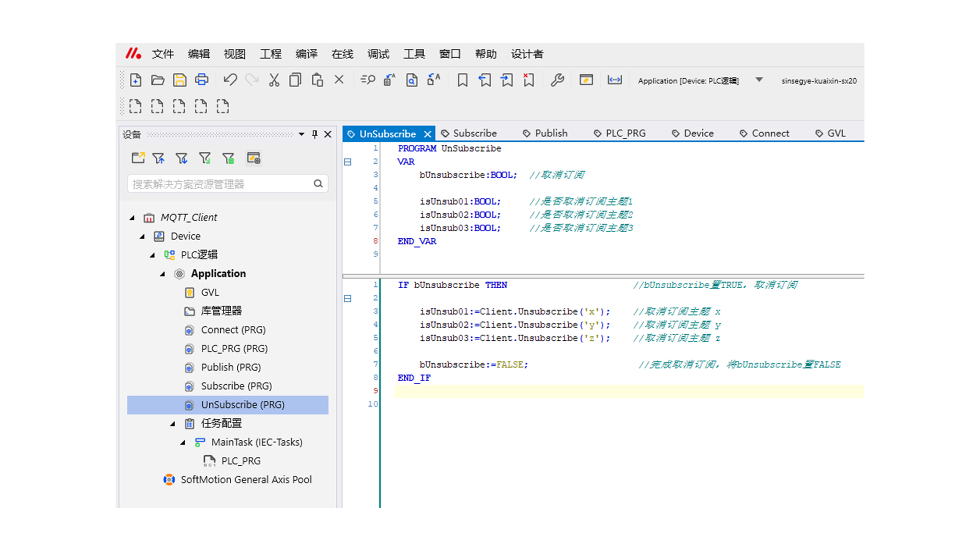Viewport: 980px width, 551px height.
Task: Open the 视图 menu
Action: [x=234, y=54]
